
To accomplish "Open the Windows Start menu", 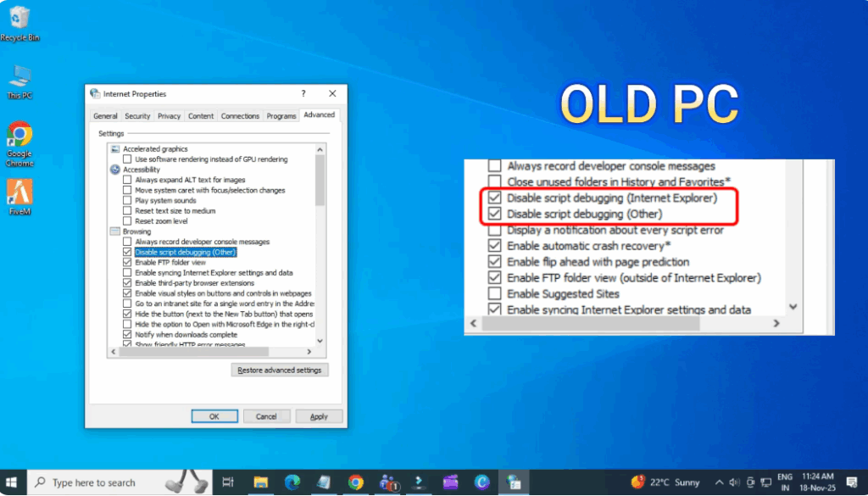I will tap(14, 482).
